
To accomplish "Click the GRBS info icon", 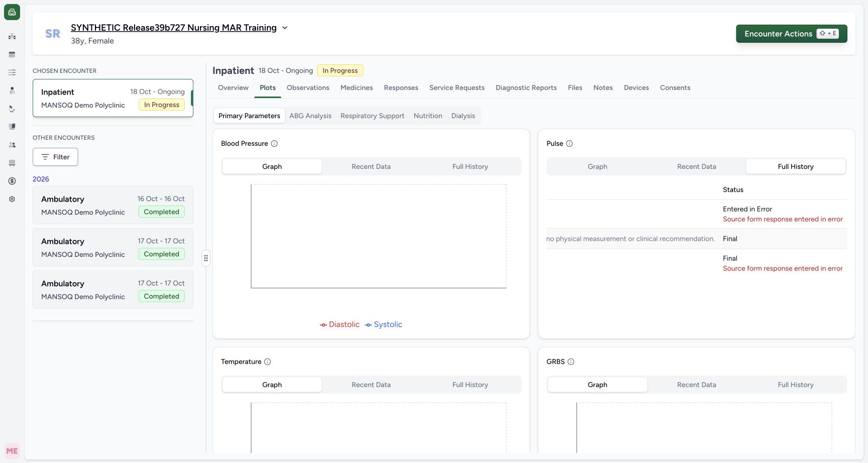I will click(x=571, y=362).
